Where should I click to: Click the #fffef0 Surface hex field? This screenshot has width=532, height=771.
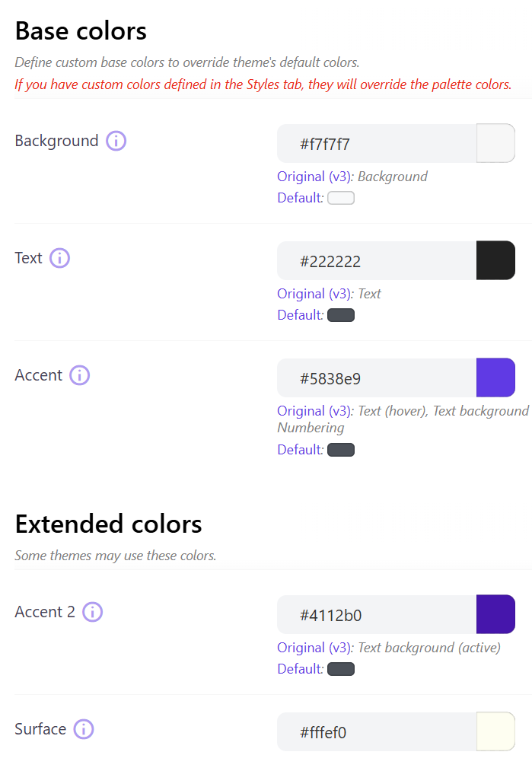click(377, 732)
